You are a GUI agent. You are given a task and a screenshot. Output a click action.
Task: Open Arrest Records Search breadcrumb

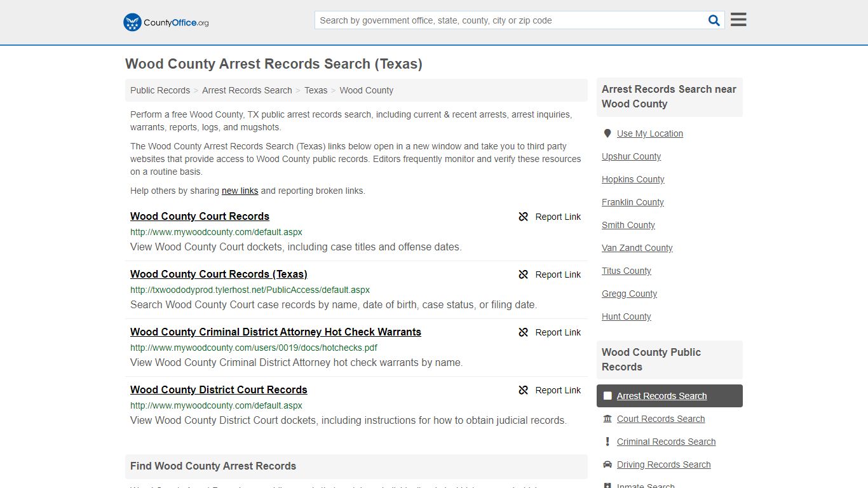pos(247,90)
